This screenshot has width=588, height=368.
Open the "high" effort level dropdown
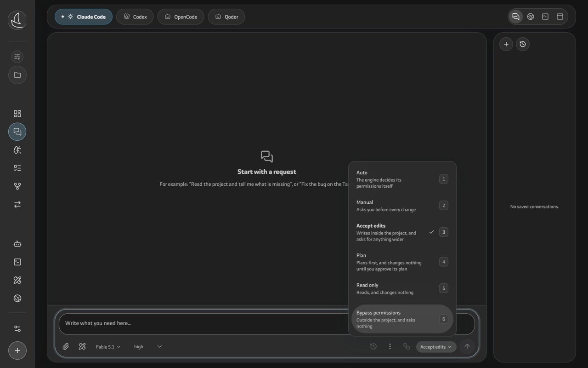click(147, 347)
